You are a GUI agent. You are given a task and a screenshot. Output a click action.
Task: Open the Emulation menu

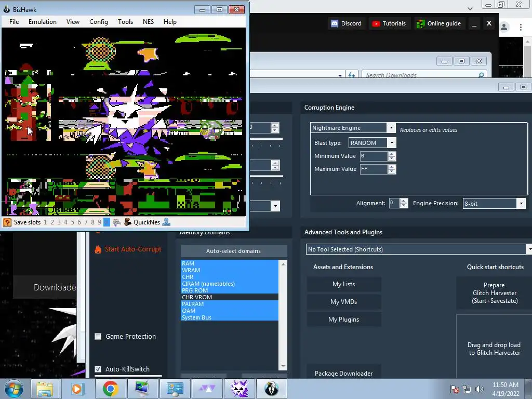pos(43,22)
